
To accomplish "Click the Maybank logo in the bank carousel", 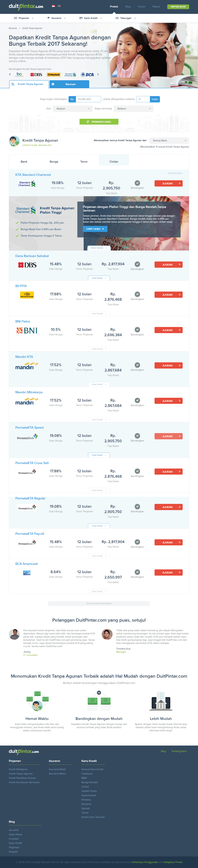I will [x=53, y=74].
